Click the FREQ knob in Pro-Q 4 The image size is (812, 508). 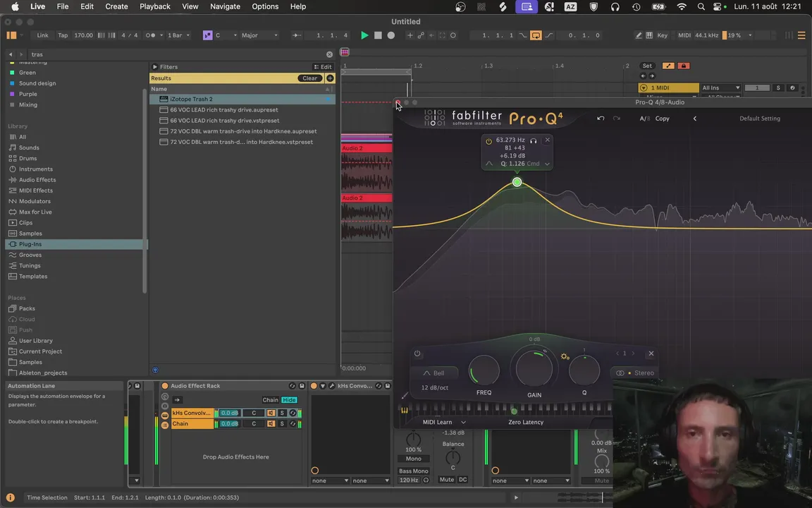[484, 370]
